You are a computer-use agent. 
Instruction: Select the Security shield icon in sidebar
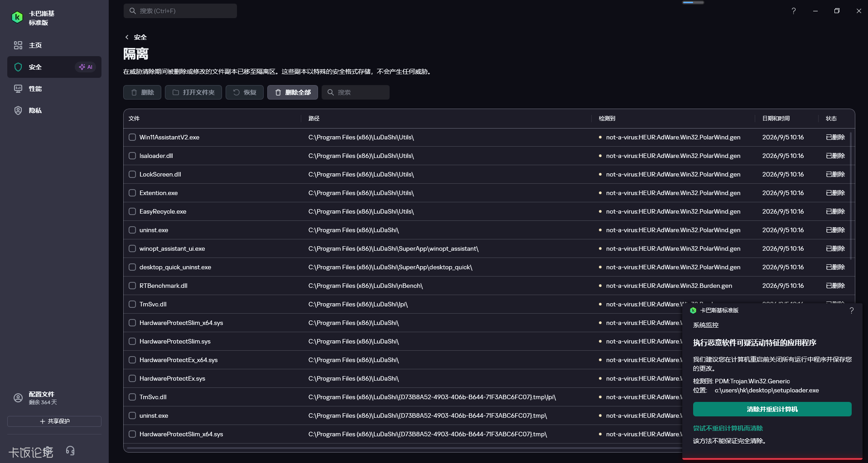coord(18,67)
